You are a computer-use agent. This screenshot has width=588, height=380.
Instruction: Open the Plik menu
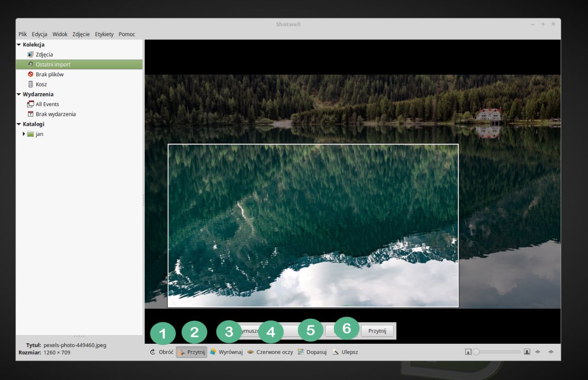(x=23, y=34)
